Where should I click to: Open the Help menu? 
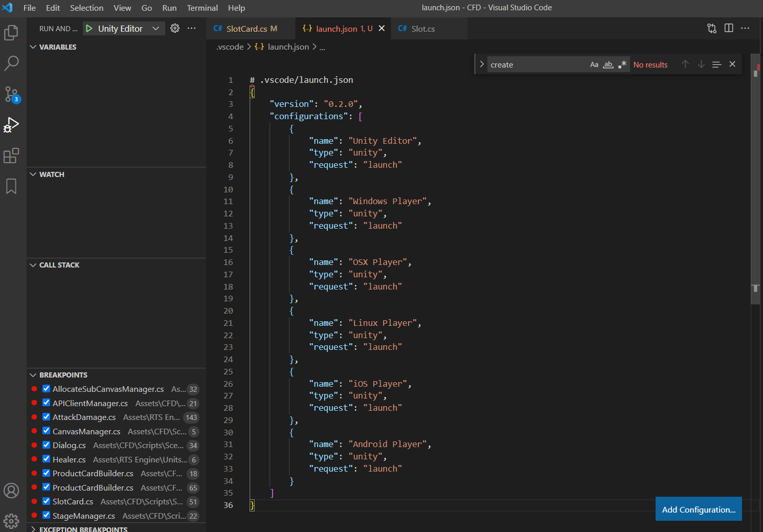click(x=236, y=8)
